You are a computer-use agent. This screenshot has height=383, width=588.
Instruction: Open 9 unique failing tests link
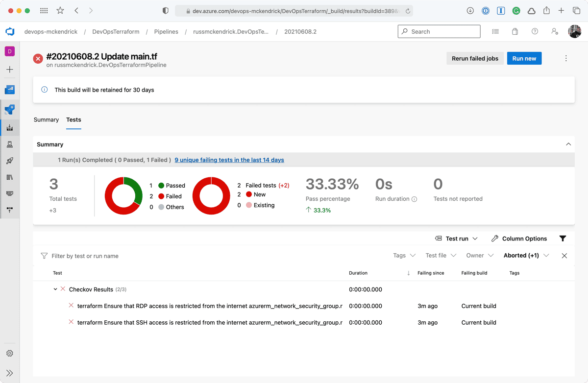pos(229,160)
